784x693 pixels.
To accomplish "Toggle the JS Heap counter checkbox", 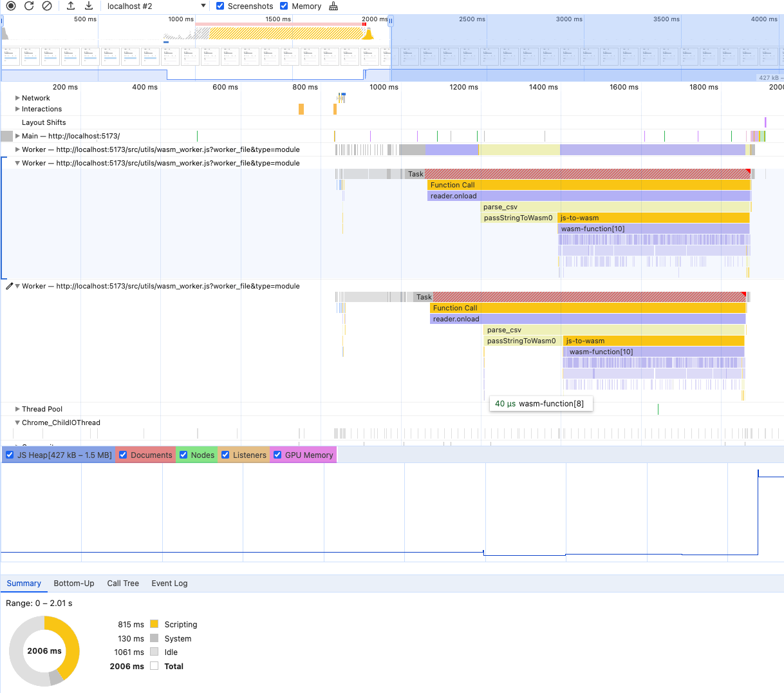I will point(10,455).
